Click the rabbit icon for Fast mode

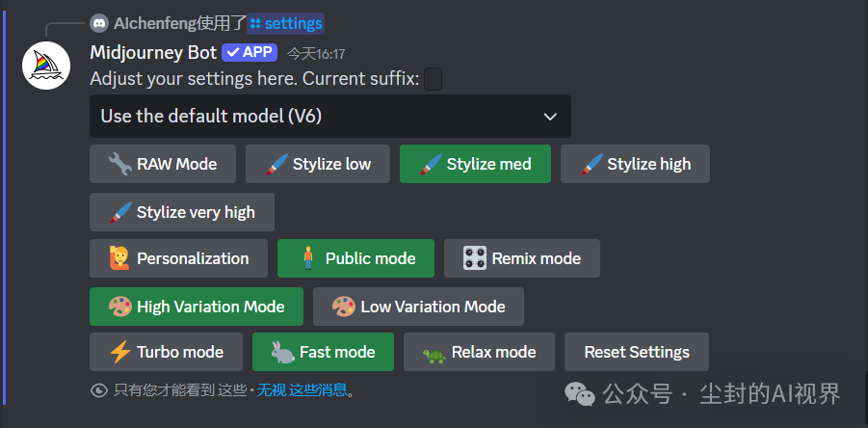pos(282,353)
